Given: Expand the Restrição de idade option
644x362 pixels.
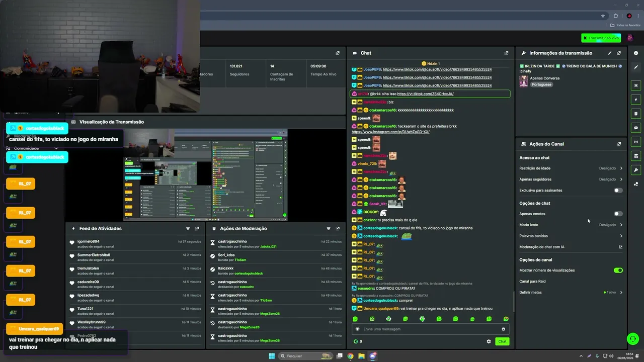Looking at the screenshot, I should 621,168.
